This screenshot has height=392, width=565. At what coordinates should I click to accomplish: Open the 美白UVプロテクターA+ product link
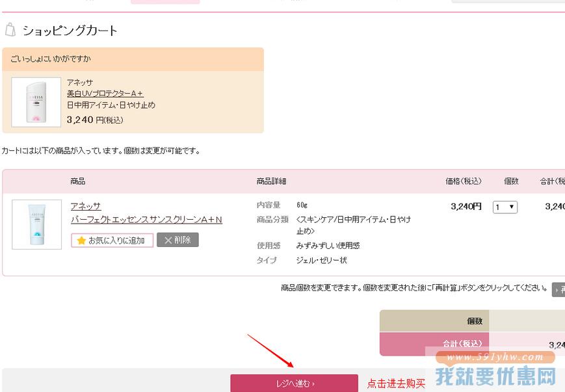pos(105,94)
